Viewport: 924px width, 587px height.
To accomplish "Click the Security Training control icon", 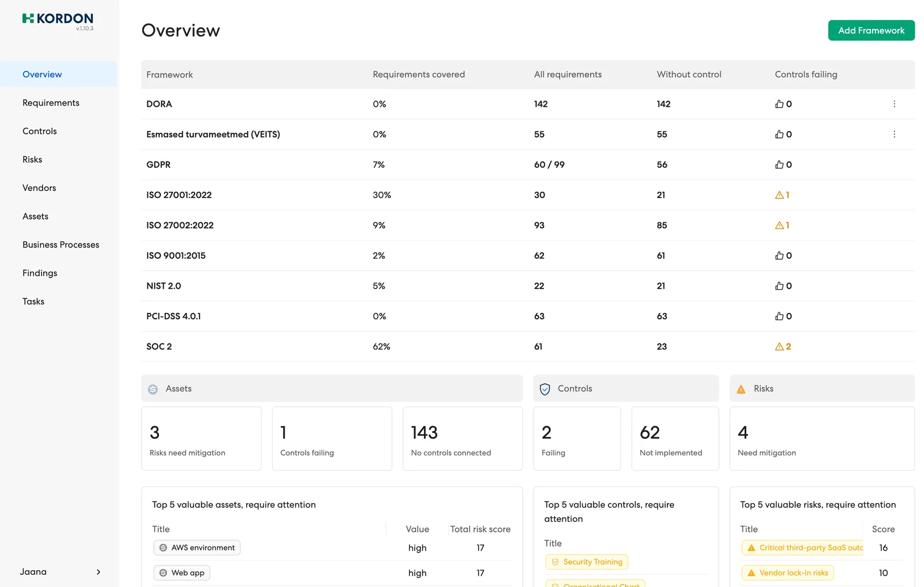I will (555, 562).
